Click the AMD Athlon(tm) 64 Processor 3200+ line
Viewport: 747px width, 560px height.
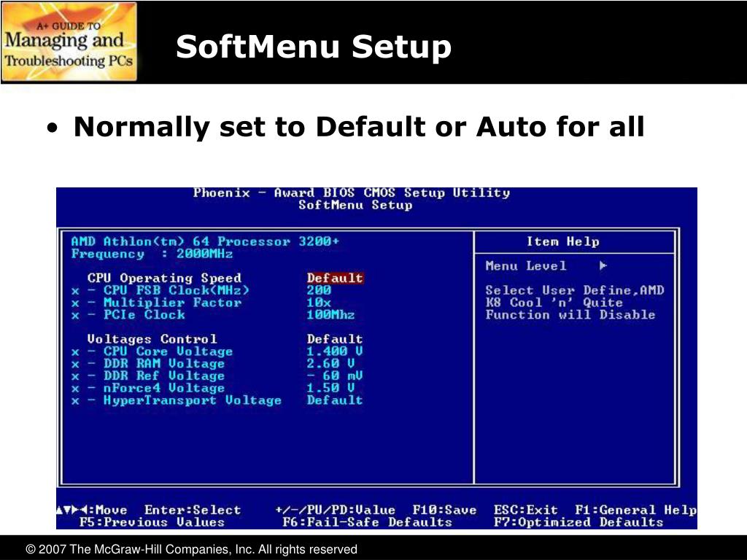pyautogui.click(x=205, y=241)
